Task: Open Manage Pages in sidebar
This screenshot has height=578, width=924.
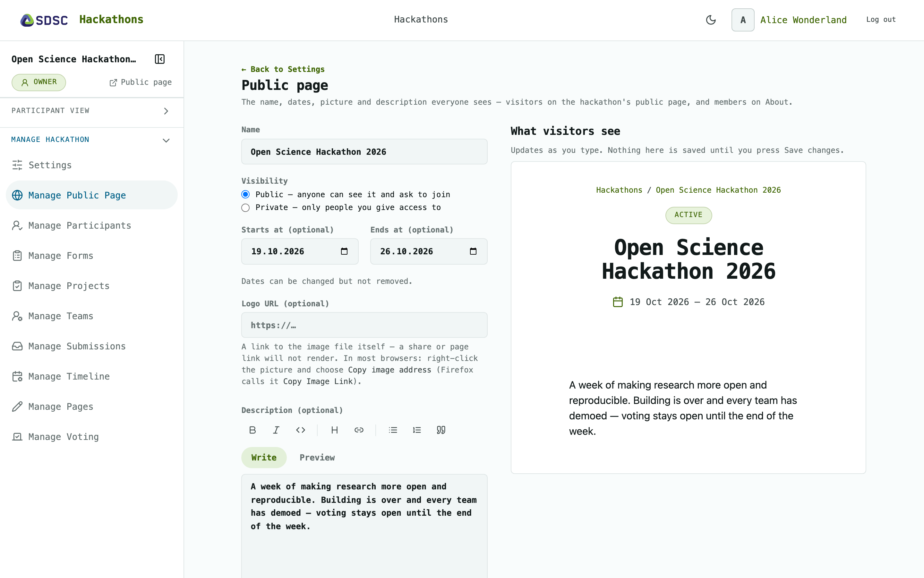Action: coord(92,407)
